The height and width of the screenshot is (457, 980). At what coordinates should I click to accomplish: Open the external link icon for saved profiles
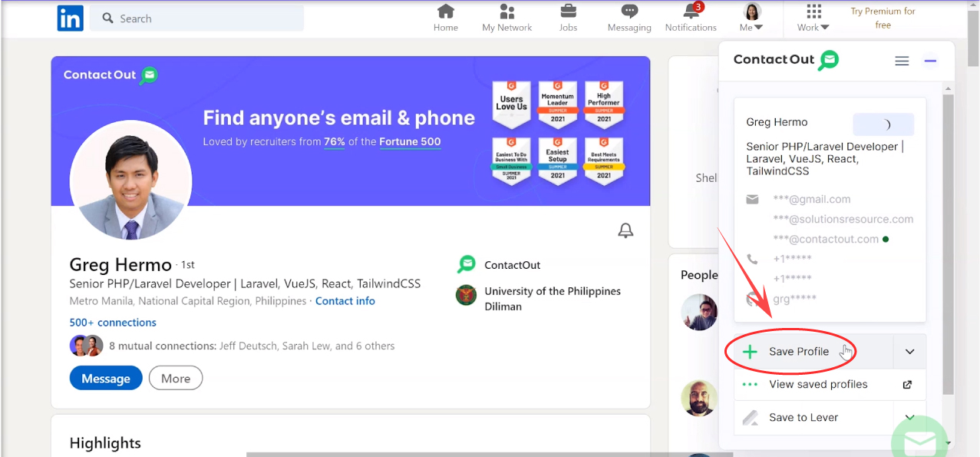pos(907,385)
